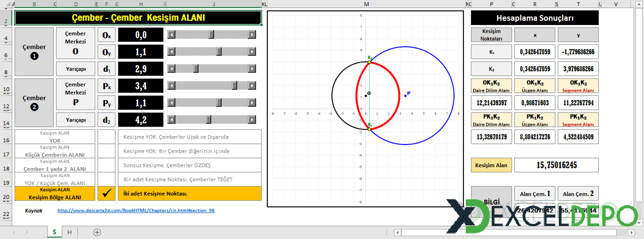Click the d2 scrollbar slider thumb

208,119
